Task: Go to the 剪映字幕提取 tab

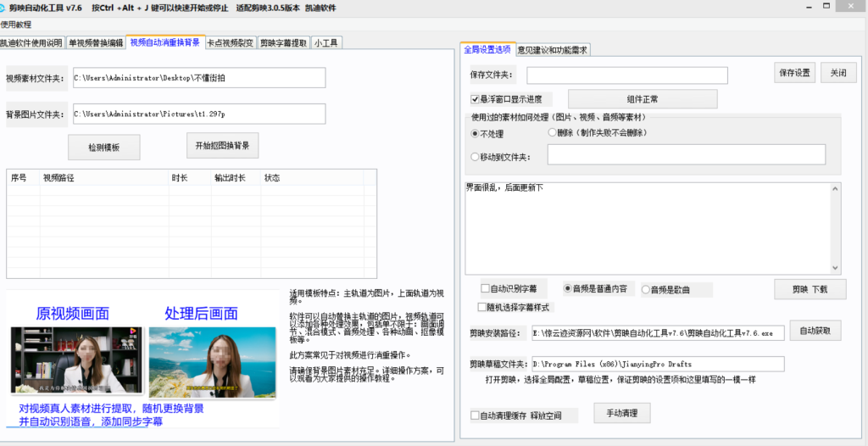Action: (283, 42)
